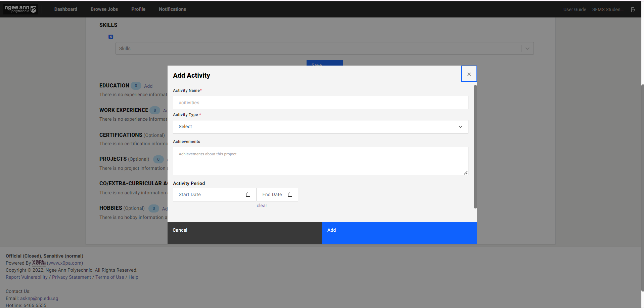Open Browse Jobs navigation item
The height and width of the screenshot is (308, 644).
pos(104,9)
